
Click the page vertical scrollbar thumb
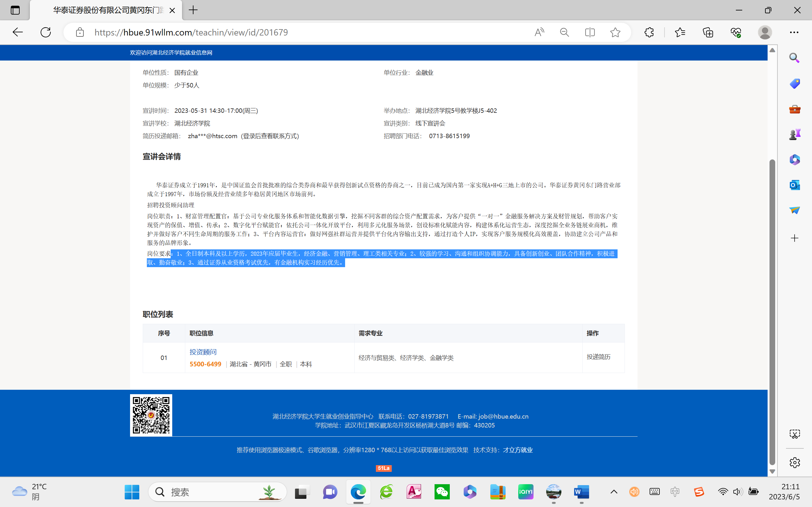click(x=772, y=312)
